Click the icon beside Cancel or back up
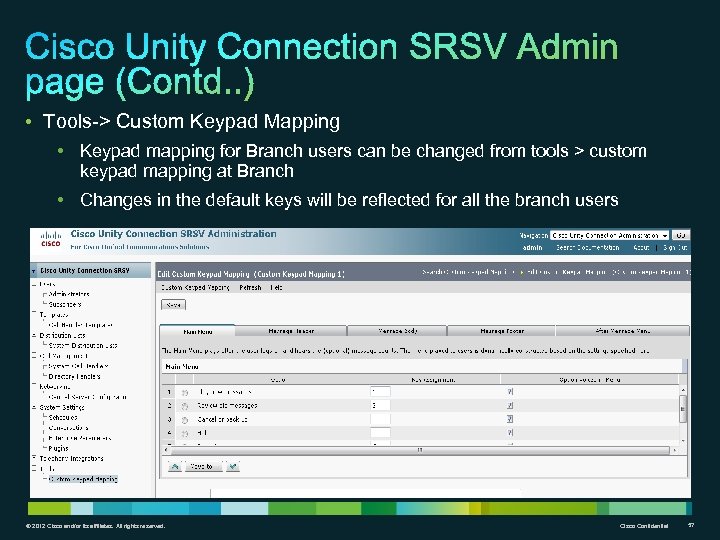This screenshot has height=540, width=720. click(185, 420)
